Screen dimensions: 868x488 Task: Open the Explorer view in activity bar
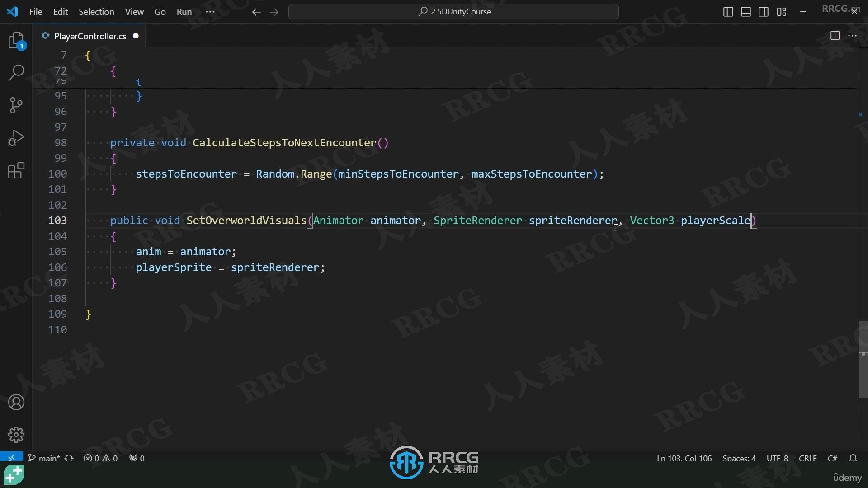tap(16, 41)
